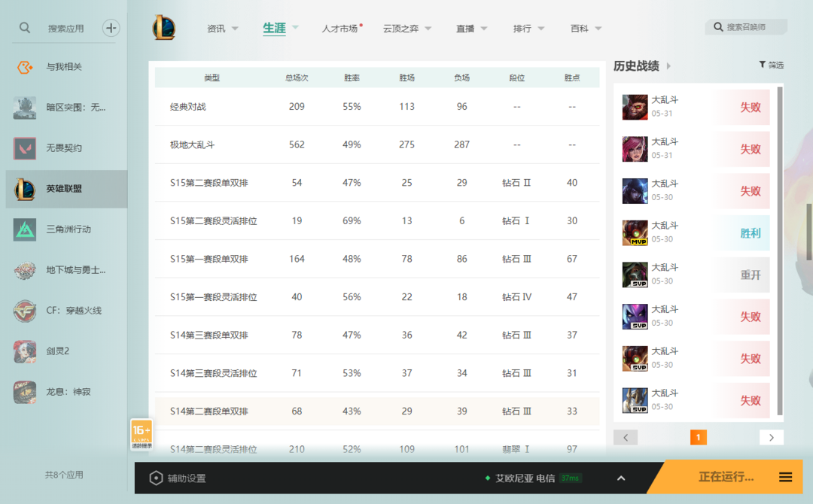Select 英雄联盟 sidebar item

tap(66, 189)
